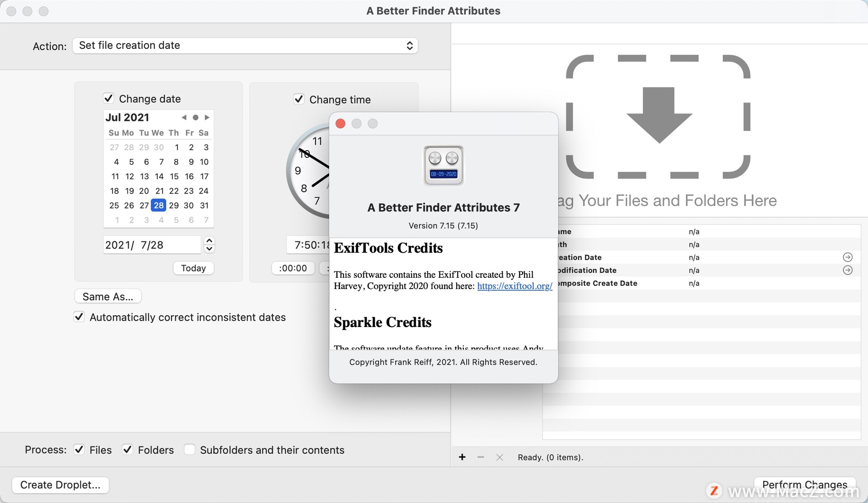The image size is (868, 503).
Task: Toggle the Folders process checkbox
Action: point(127,450)
